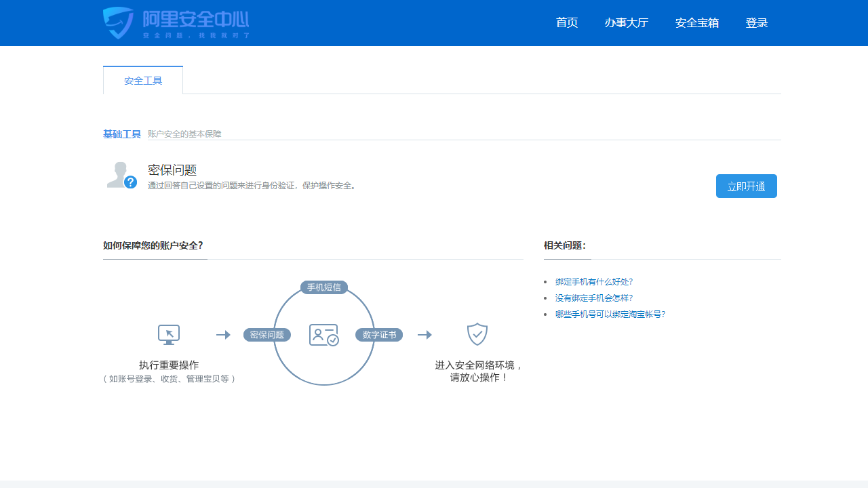Click the 如何保障您的账户安全? heading
This screenshot has width=868, height=488.
(153, 245)
